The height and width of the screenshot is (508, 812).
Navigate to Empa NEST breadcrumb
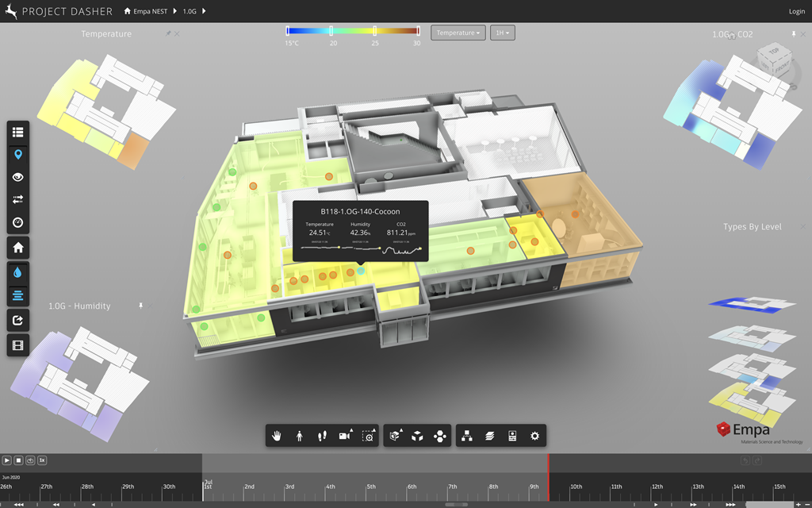click(x=150, y=12)
